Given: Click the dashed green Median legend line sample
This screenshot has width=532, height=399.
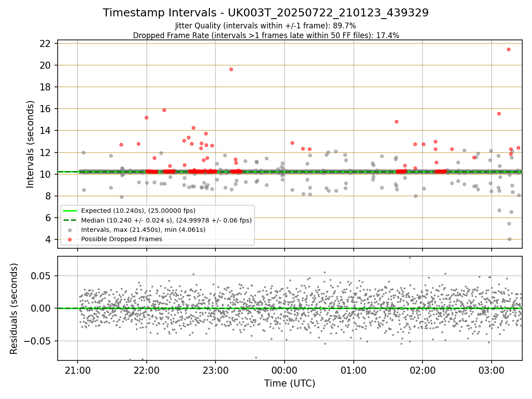Looking at the screenshot, I should tap(70, 220).
